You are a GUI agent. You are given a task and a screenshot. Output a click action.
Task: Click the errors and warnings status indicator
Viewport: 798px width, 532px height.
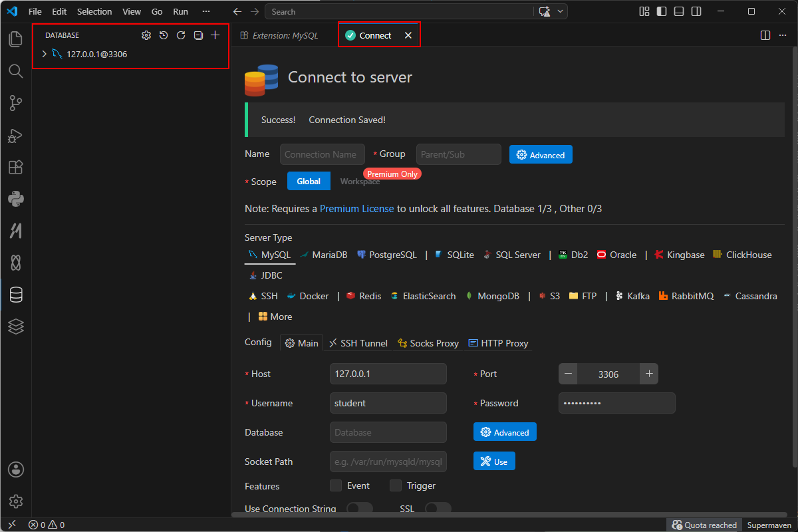(x=47, y=525)
